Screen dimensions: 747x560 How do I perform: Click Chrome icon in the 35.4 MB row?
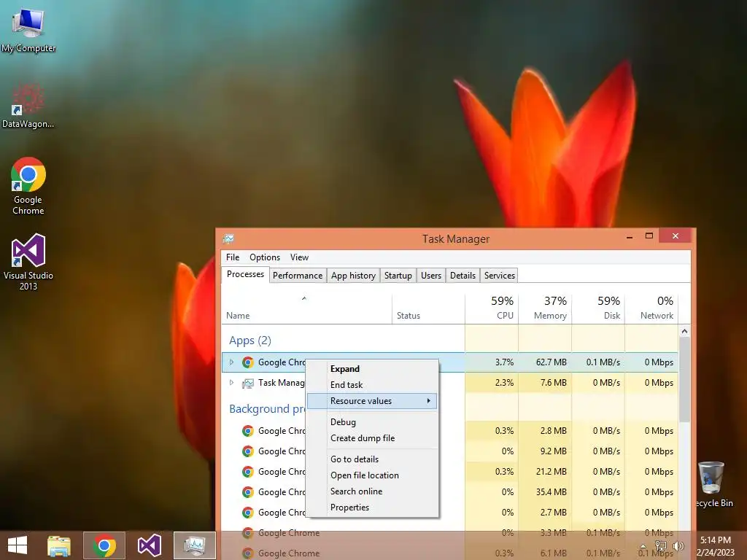click(248, 492)
